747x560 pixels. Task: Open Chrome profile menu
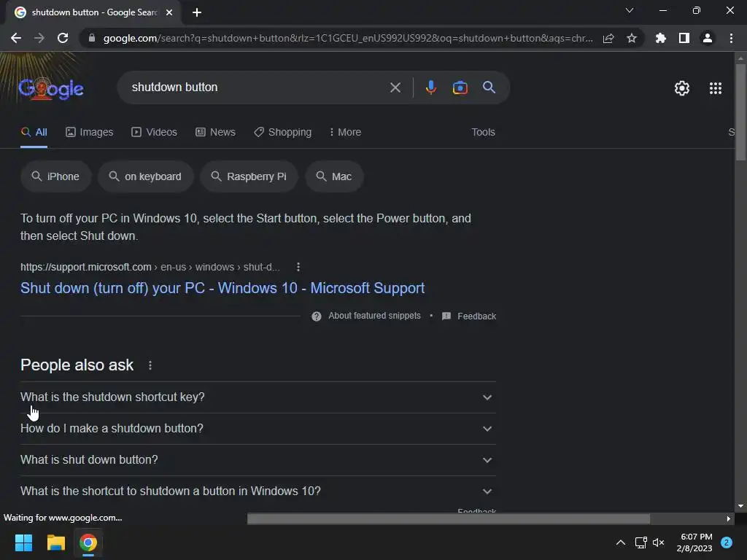708,38
